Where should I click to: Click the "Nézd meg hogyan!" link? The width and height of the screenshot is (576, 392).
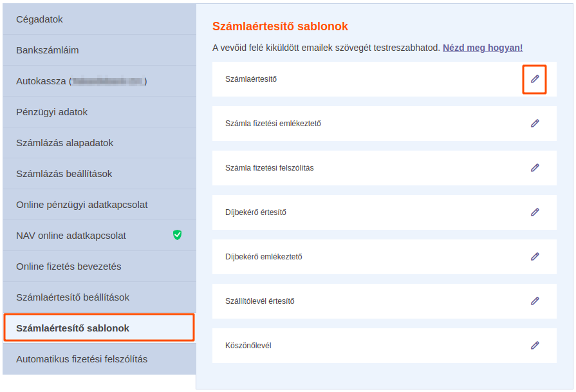[483, 48]
